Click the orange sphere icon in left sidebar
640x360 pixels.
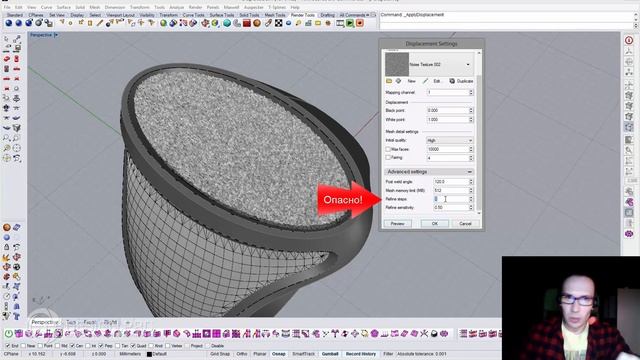coord(7,228)
